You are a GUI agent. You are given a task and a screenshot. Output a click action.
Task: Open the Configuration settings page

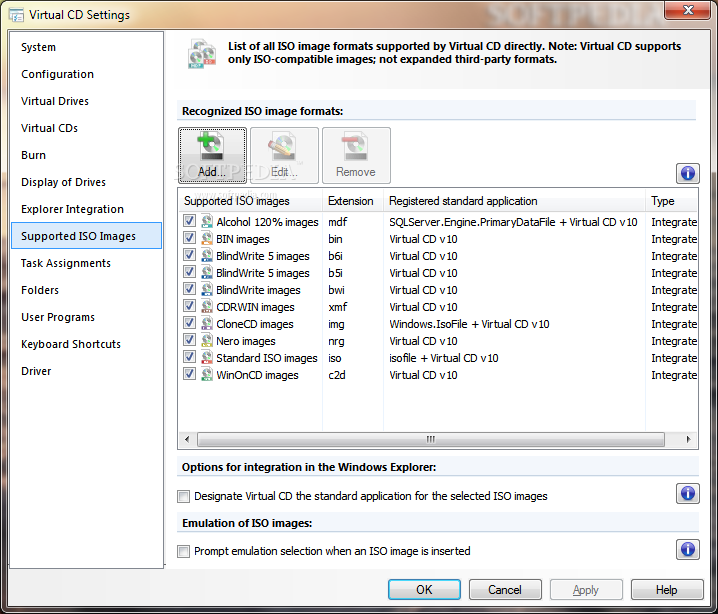coord(86,74)
